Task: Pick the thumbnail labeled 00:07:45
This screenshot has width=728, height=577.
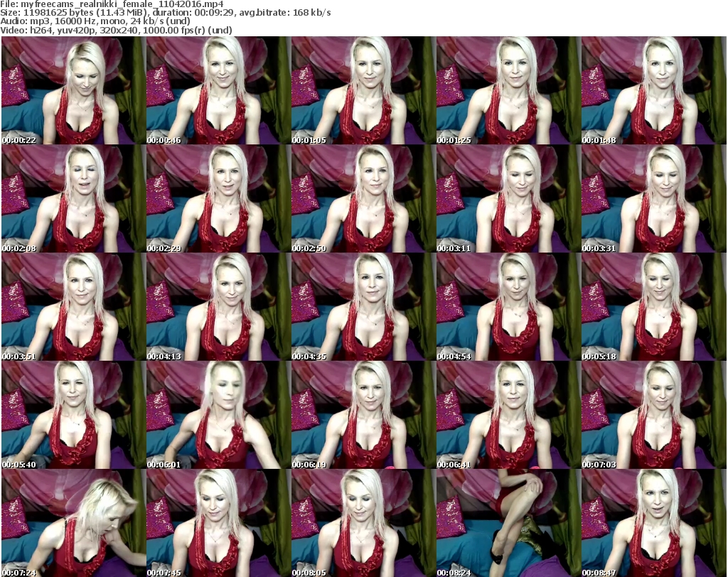Action: 218,523
